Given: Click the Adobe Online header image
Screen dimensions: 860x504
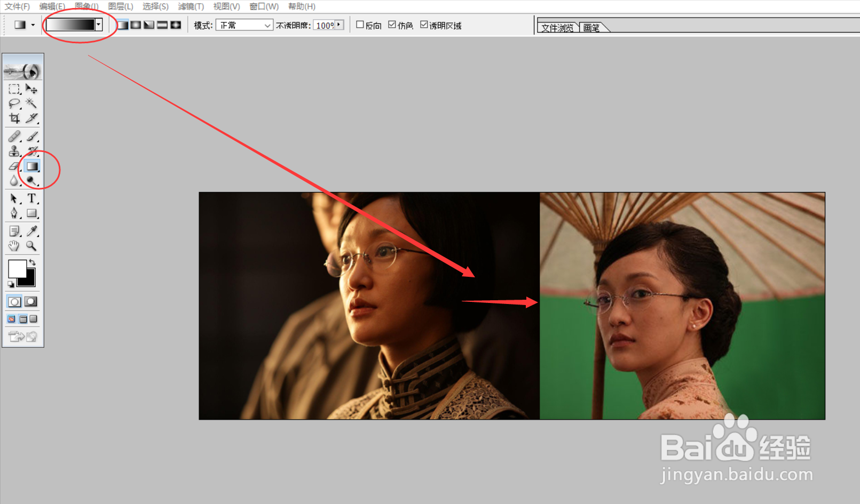Looking at the screenshot, I should coord(22,70).
